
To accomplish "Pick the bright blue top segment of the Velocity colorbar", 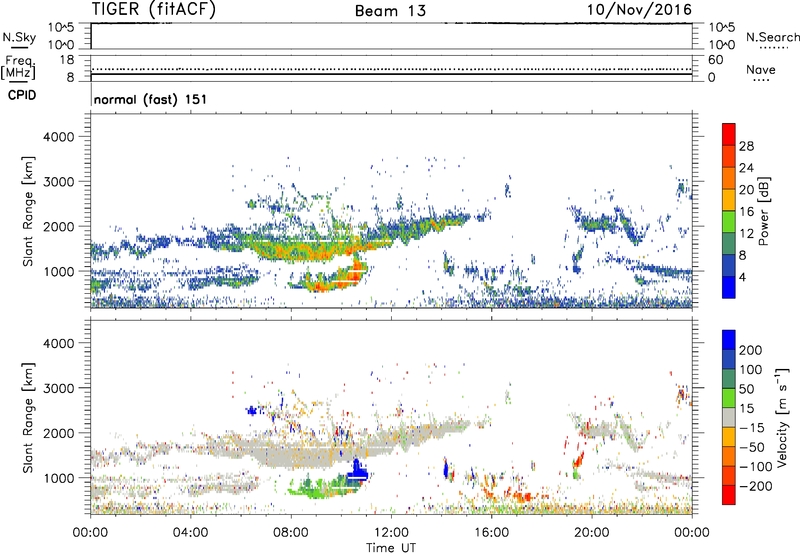I will click(729, 340).
